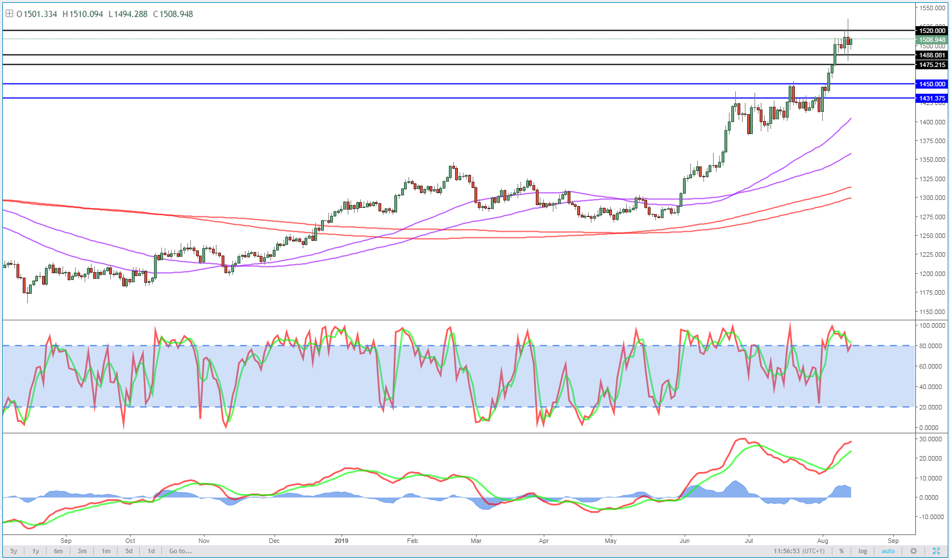This screenshot has width=950, height=560.
Task: Click the 1300.000 price axis label
Action: (932, 198)
